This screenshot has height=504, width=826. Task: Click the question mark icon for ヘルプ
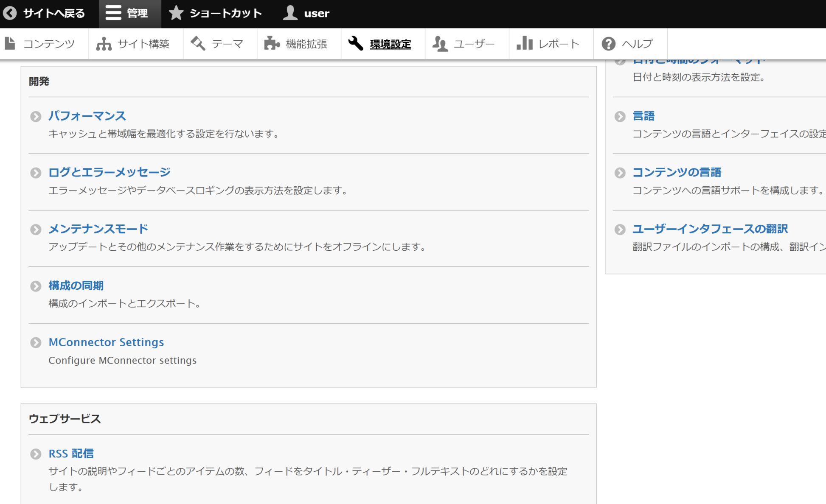609,44
